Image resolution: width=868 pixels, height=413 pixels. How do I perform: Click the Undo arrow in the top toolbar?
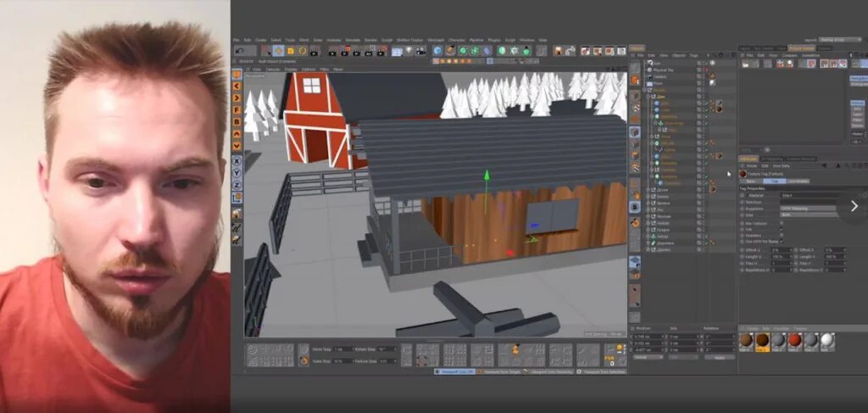point(240,51)
